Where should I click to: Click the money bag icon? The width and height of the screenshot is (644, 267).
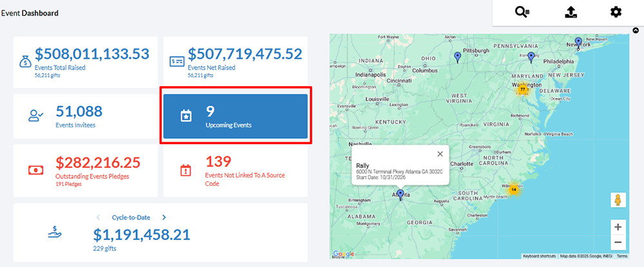click(x=26, y=62)
